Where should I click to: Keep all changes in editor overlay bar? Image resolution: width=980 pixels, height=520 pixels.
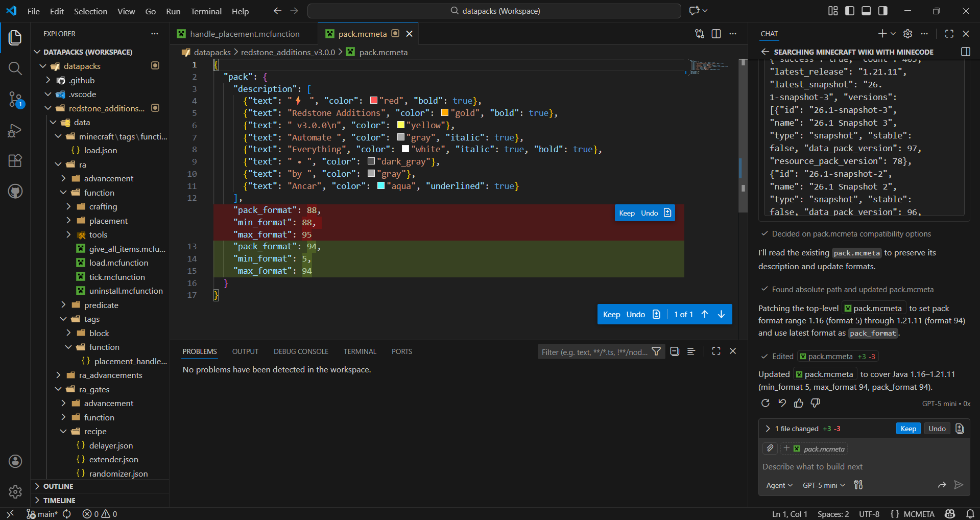click(x=611, y=314)
